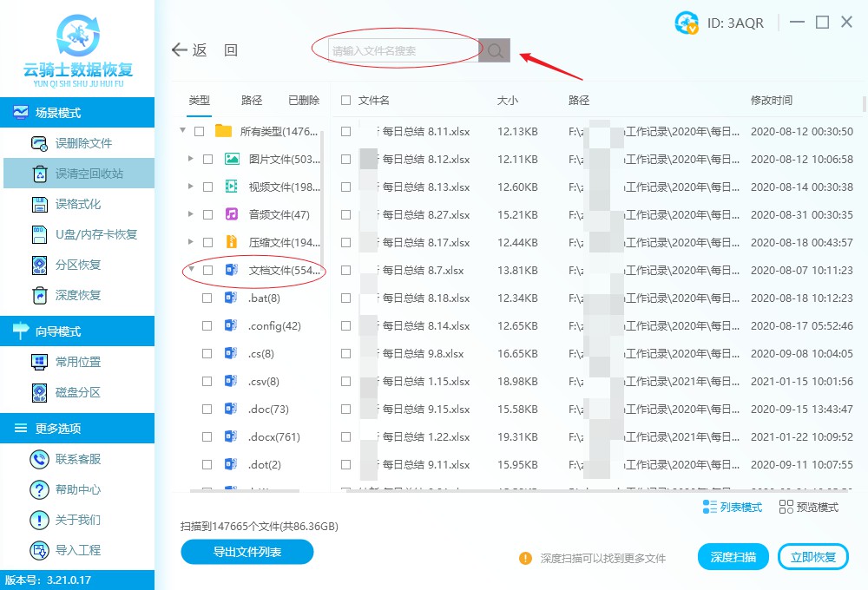Click the 音频文件 music note icon

click(x=232, y=214)
